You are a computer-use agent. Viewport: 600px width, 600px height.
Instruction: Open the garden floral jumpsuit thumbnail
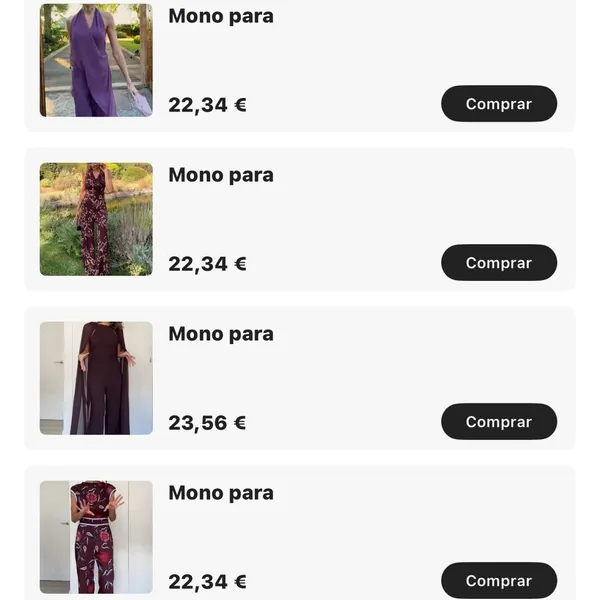point(96,219)
